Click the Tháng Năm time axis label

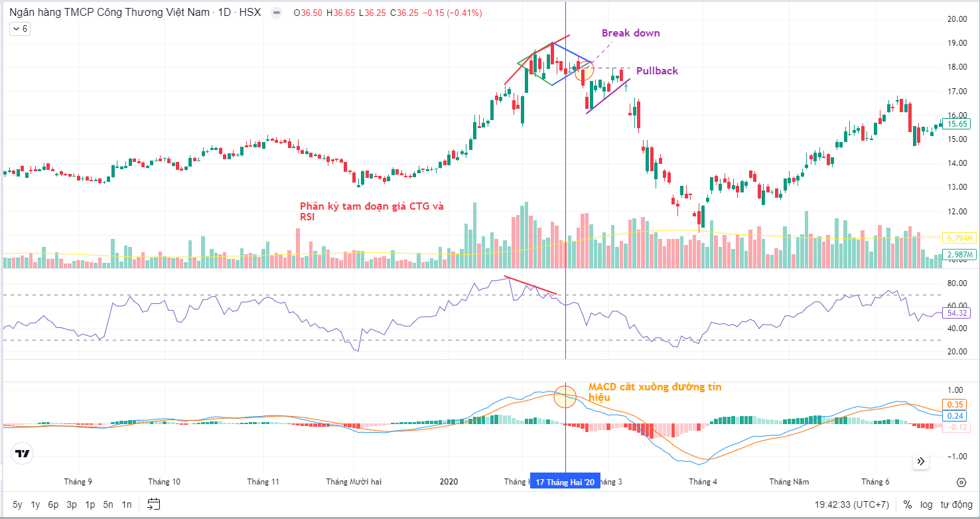790,482
